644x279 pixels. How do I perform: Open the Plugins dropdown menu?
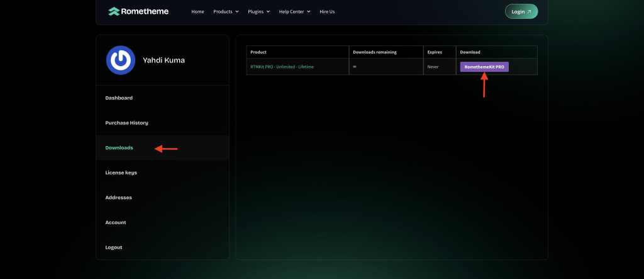259,11
